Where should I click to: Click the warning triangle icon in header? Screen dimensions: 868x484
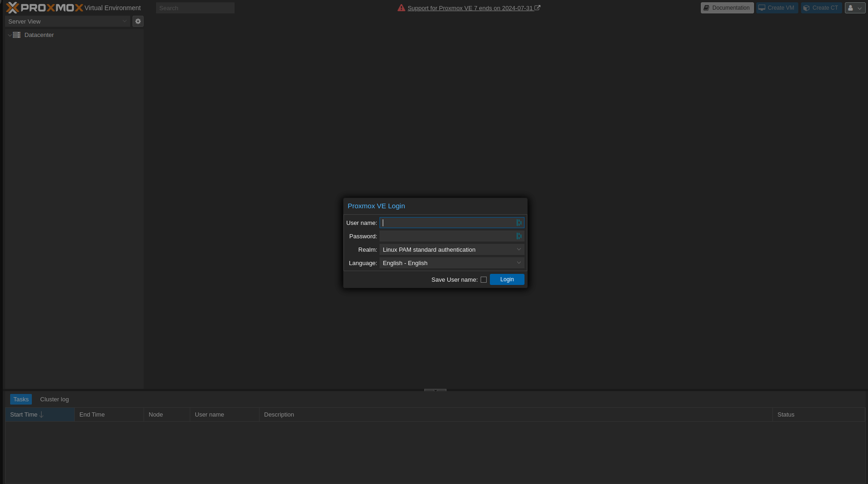pos(401,8)
